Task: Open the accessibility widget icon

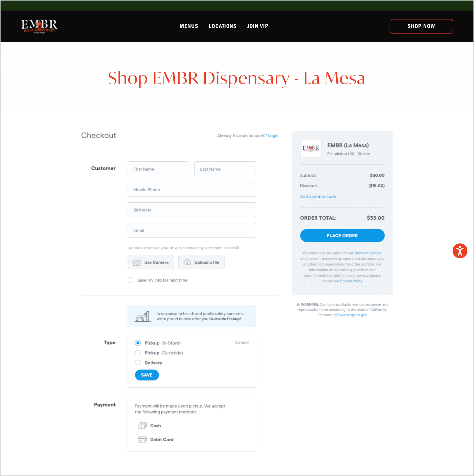Action: point(460,251)
